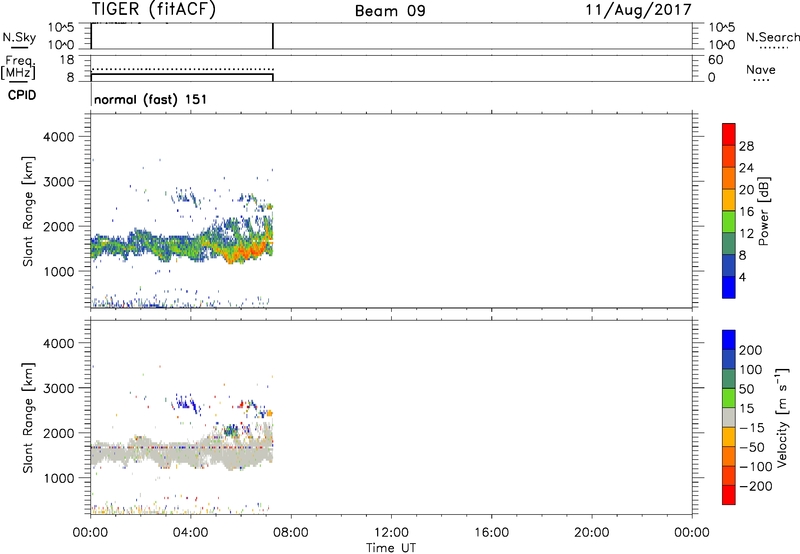Click the N.Sky axis label

[19, 37]
